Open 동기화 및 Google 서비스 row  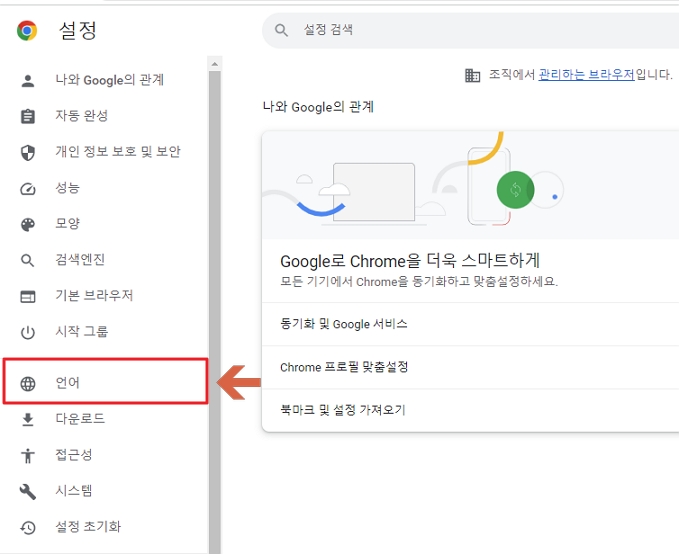(470, 324)
